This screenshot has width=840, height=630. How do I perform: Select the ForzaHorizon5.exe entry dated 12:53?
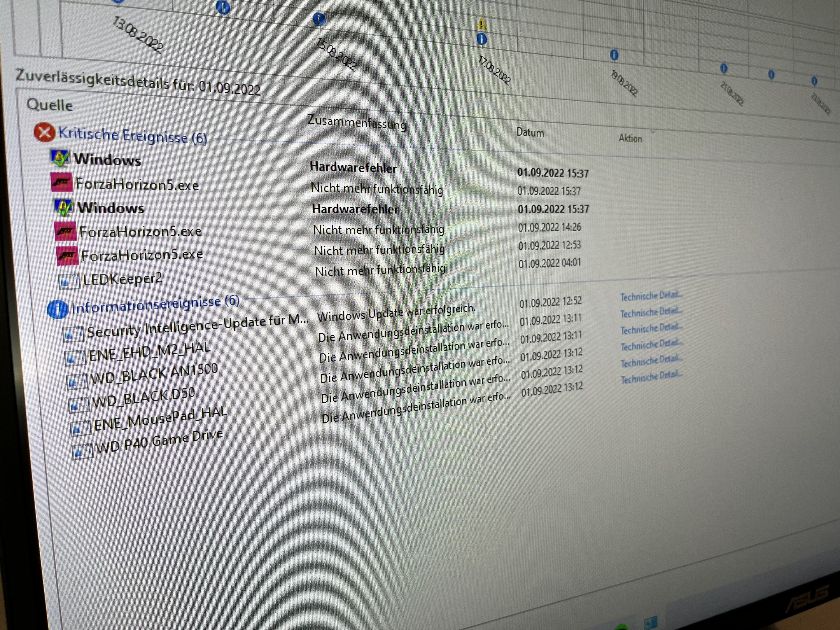(142, 255)
